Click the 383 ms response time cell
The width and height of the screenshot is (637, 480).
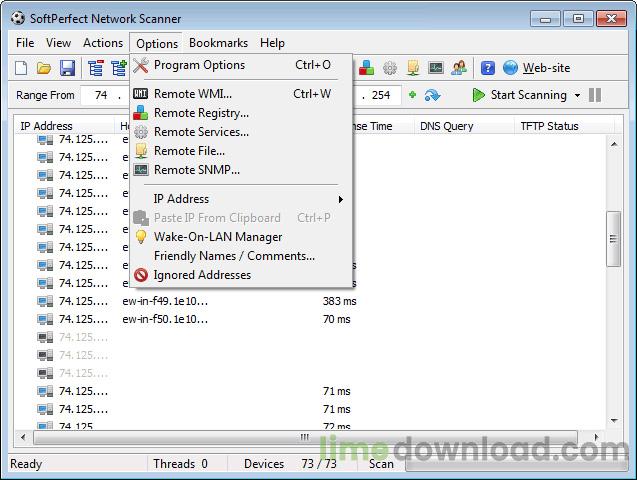340,301
